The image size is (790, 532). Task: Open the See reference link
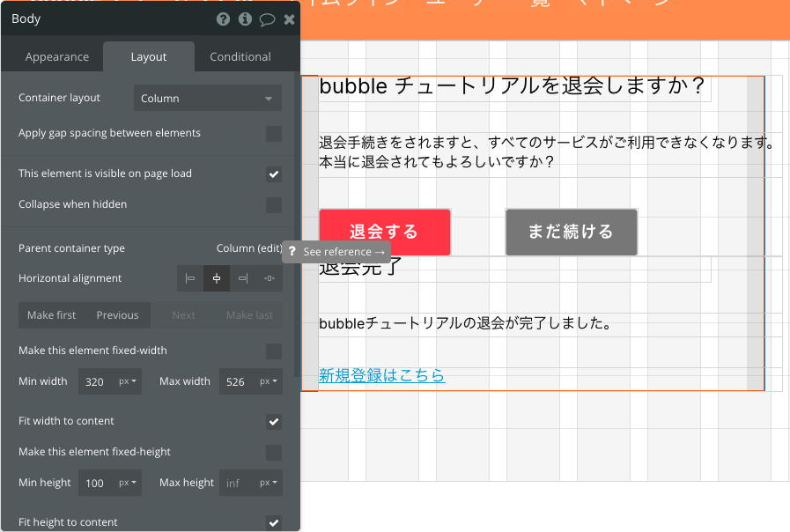pyautogui.click(x=344, y=251)
